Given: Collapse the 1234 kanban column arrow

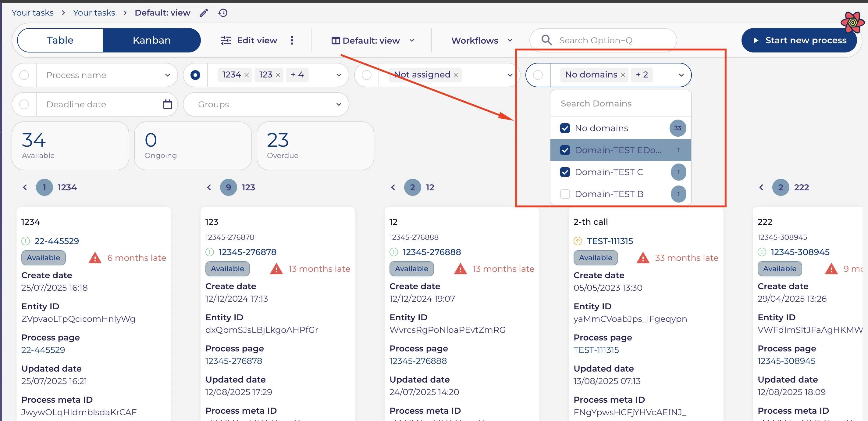Looking at the screenshot, I should click(25, 187).
